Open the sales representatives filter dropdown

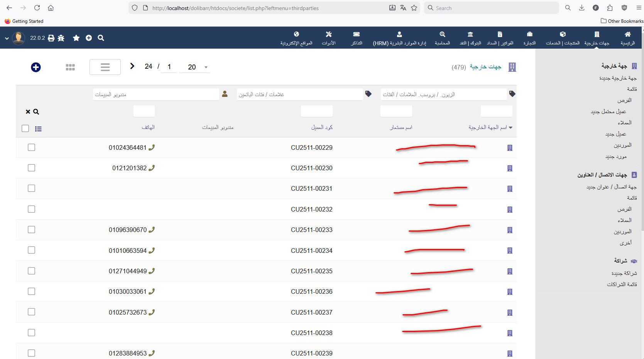[156, 95]
